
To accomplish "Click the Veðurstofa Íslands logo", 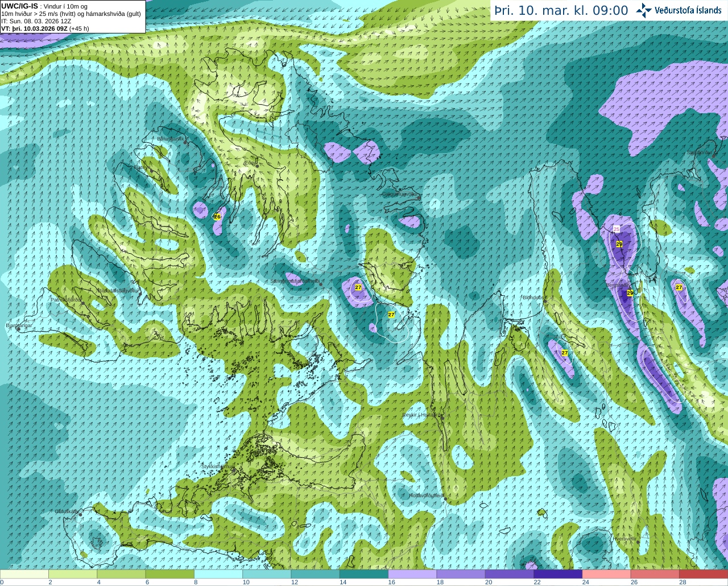I will (679, 10).
